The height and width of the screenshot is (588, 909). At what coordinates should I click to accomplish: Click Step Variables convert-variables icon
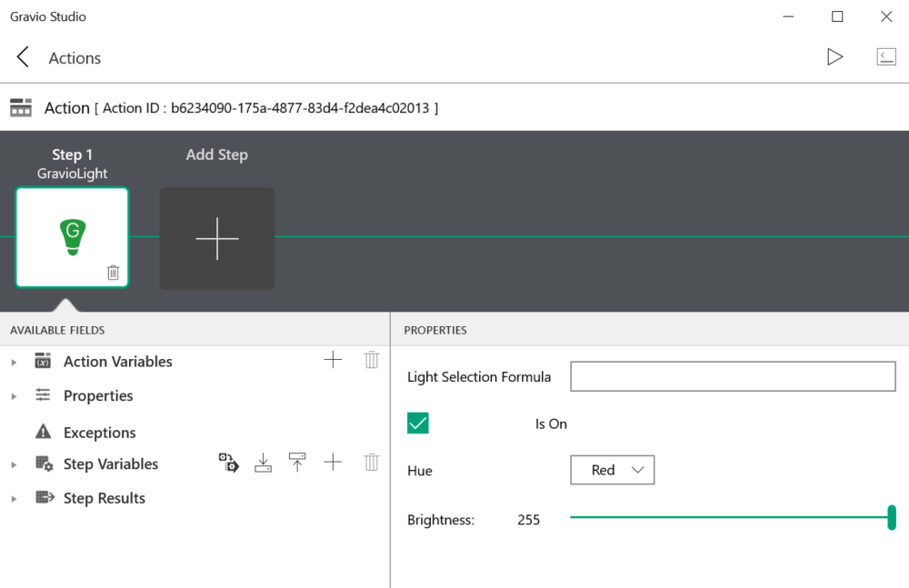coord(228,463)
